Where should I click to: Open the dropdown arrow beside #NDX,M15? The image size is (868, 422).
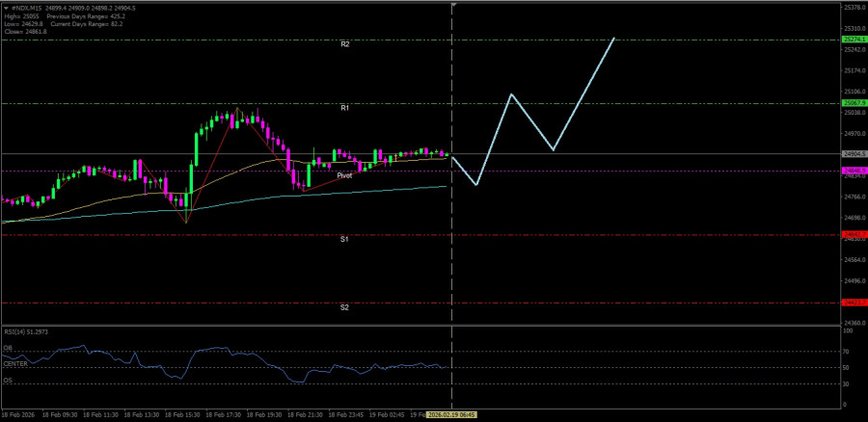(x=6, y=9)
